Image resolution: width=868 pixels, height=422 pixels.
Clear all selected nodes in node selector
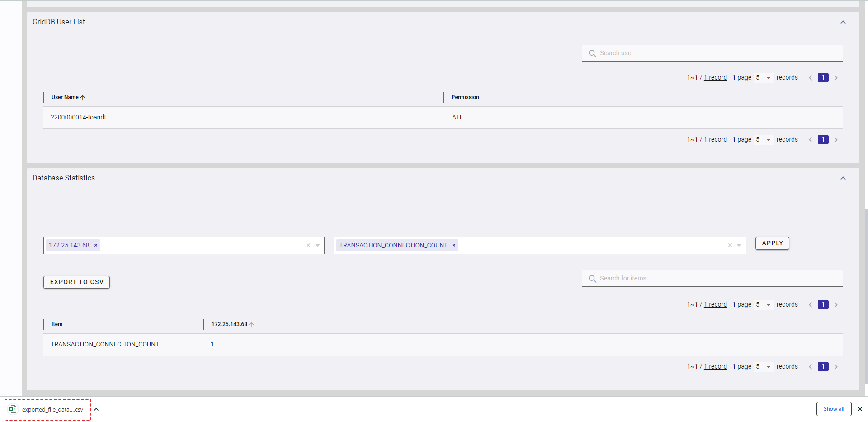coord(308,245)
